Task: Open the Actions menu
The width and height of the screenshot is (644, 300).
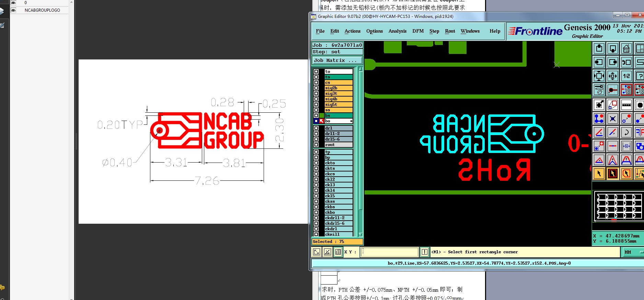Action: (353, 31)
